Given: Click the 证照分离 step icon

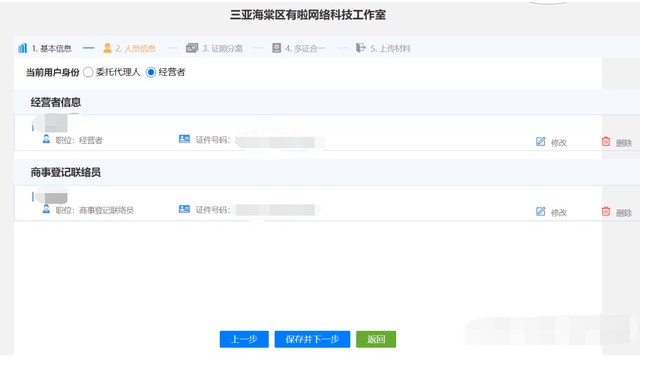Looking at the screenshot, I should pyautogui.click(x=192, y=48).
